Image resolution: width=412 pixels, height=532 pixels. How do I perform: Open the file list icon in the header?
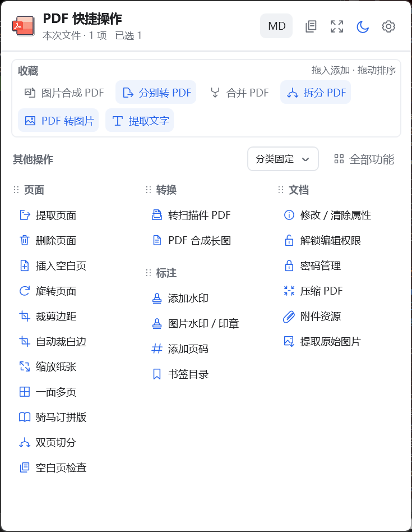(311, 26)
